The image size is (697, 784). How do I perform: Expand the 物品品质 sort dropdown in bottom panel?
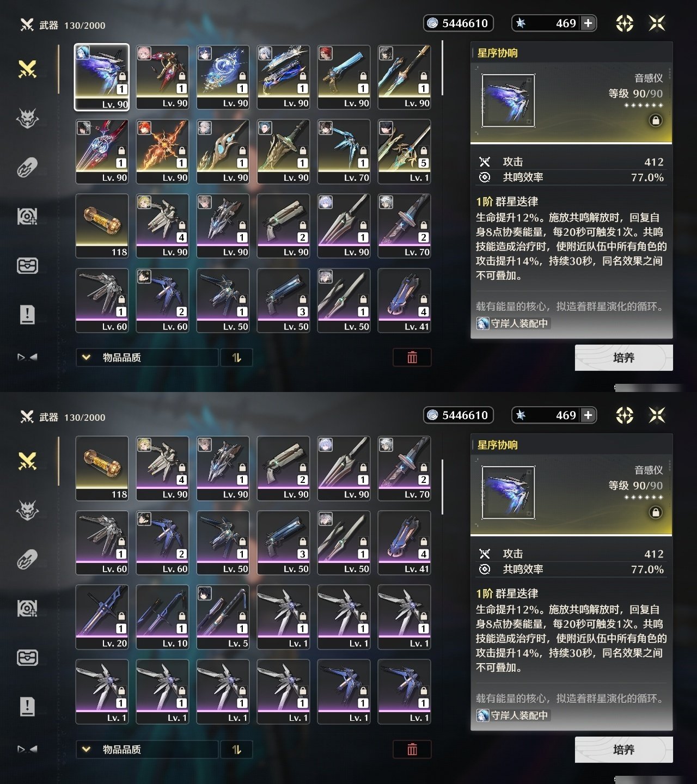[147, 749]
